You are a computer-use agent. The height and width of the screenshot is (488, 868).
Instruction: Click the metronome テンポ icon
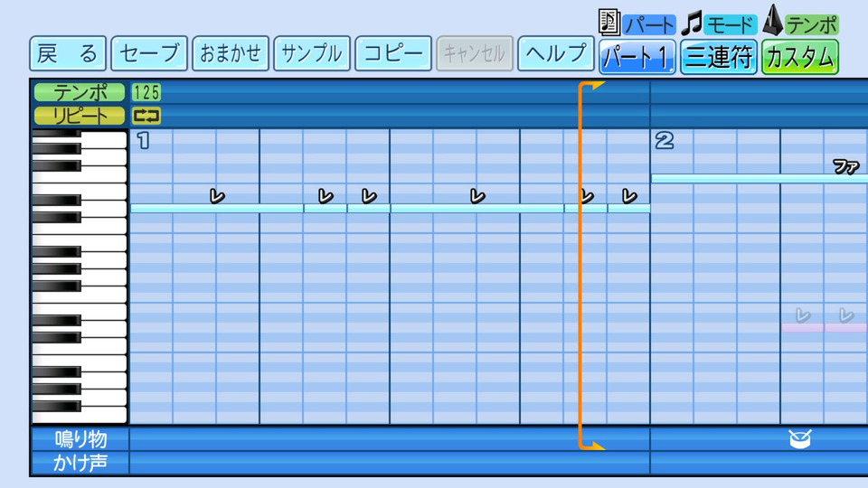point(773,21)
